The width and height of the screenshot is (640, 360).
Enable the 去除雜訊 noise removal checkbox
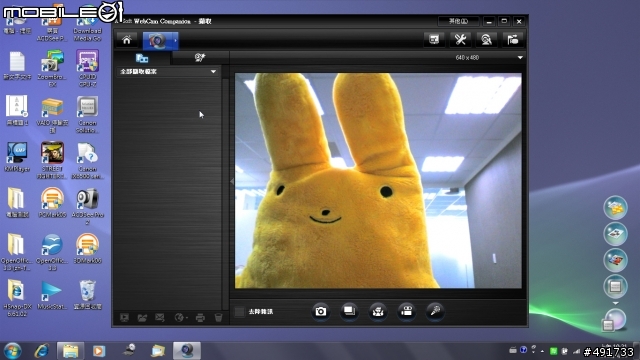pyautogui.click(x=240, y=312)
